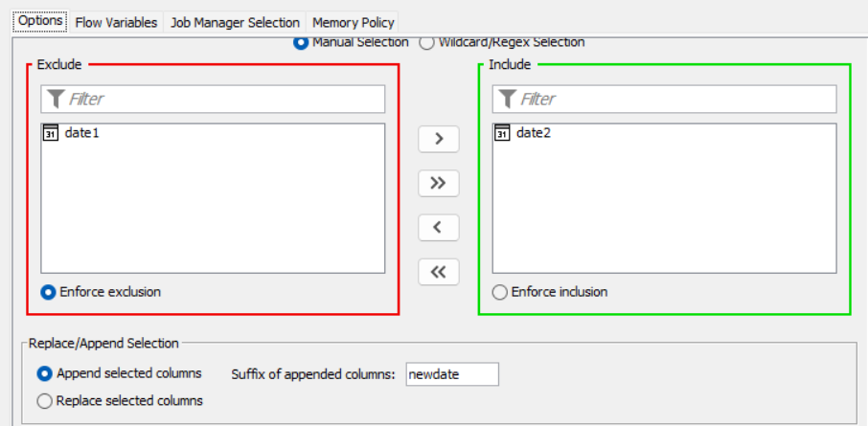Select Wildcard/Regex Selection radio button

click(426, 42)
